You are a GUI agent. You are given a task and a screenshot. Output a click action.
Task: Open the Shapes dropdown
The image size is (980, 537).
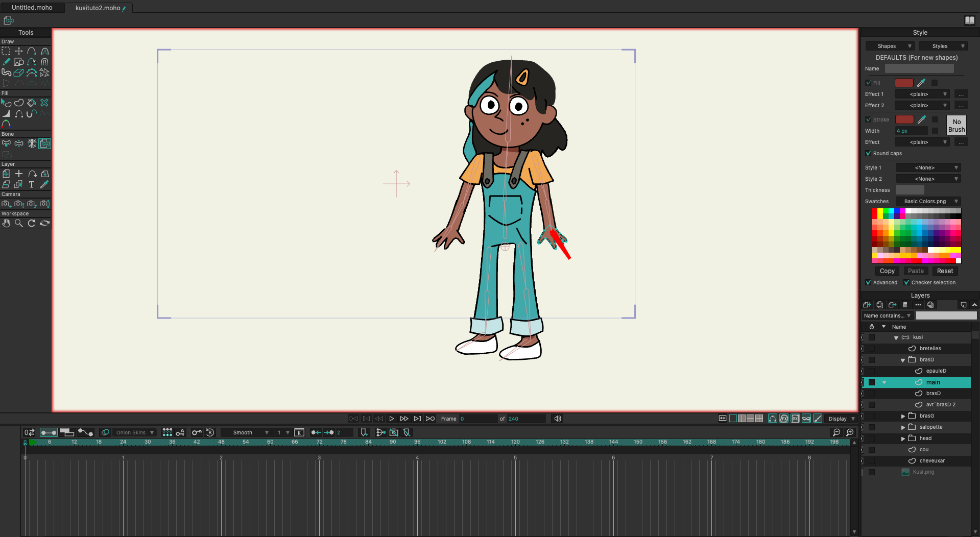[x=890, y=46]
